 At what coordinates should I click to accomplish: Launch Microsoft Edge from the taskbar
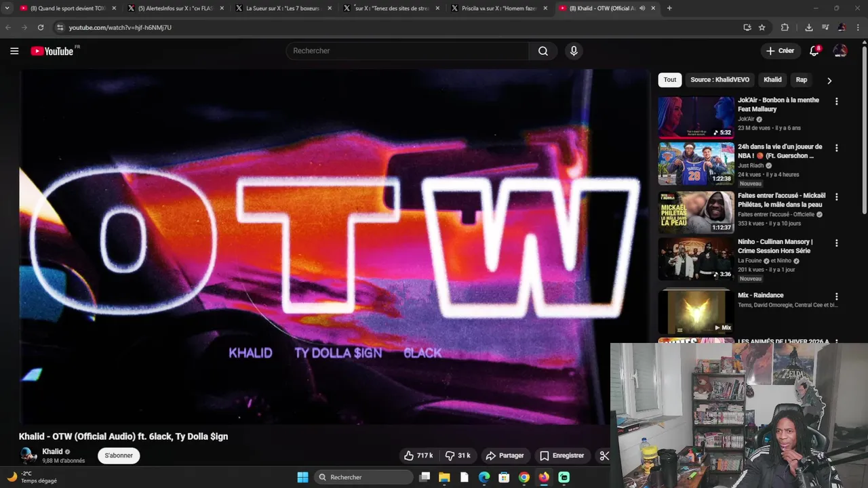[484, 477]
